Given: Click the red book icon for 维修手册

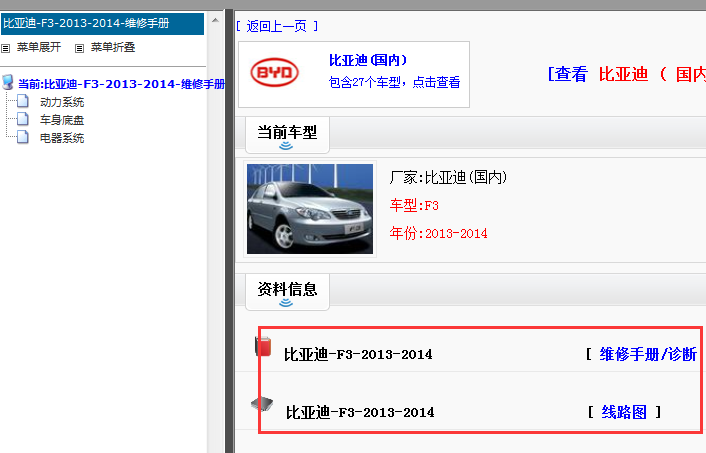Looking at the screenshot, I should pos(263,347).
